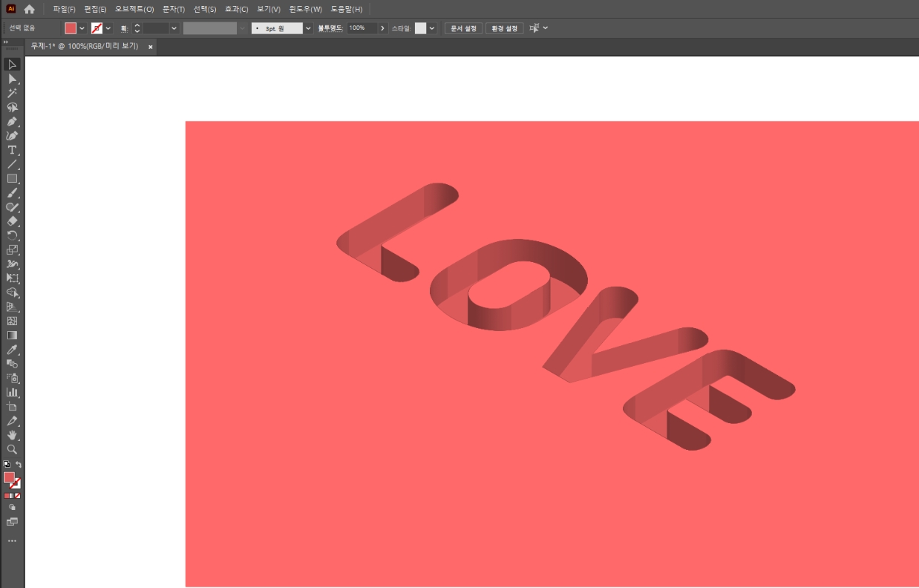Select the Eraser tool

[12, 221]
